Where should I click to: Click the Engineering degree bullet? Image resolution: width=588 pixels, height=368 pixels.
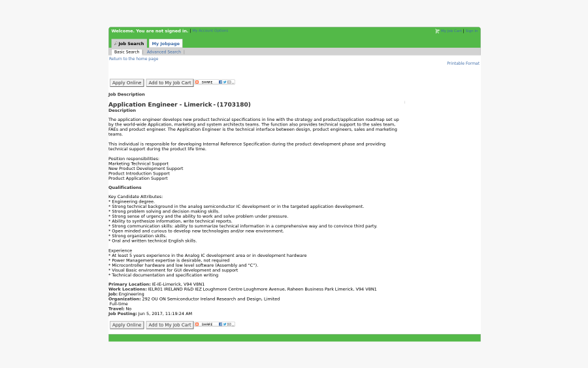131,201
